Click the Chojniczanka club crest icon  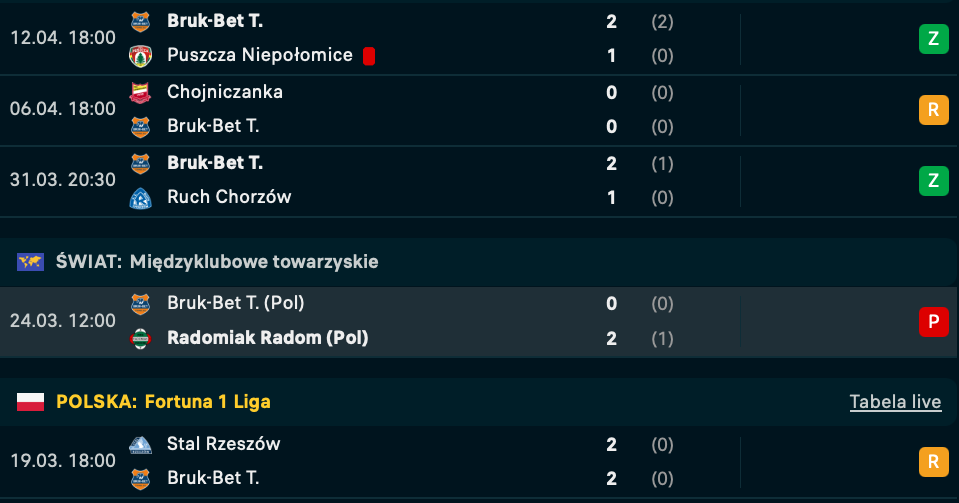point(140,92)
